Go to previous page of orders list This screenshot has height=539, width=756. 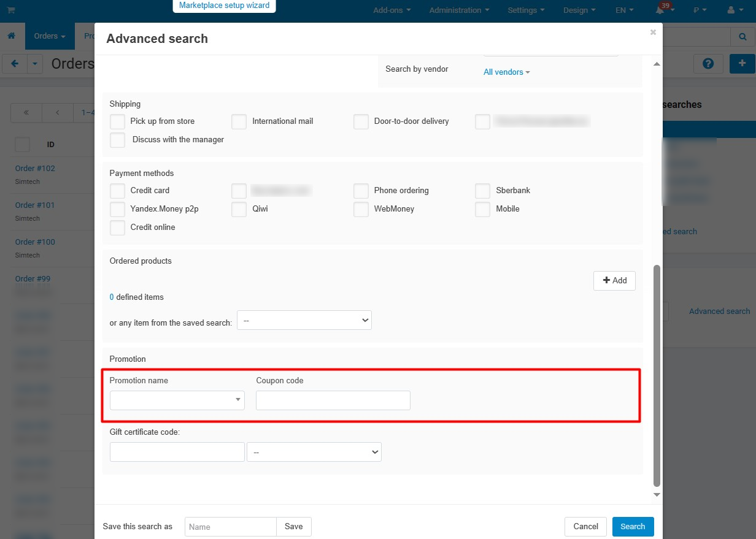(57, 113)
